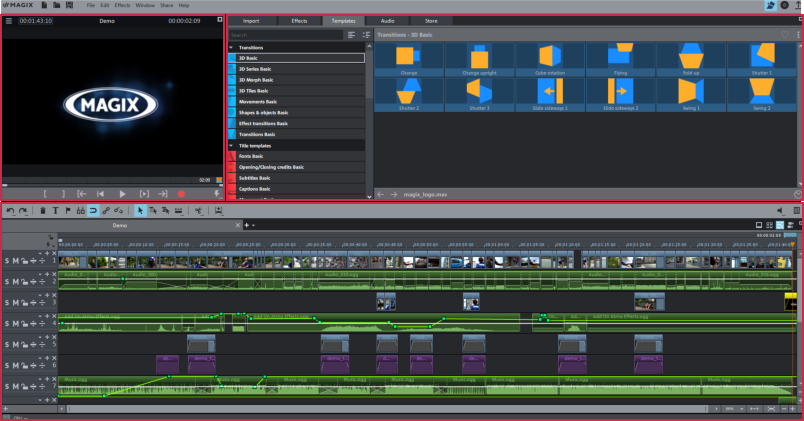Image resolution: width=804 pixels, height=421 pixels.
Task: Collapse the Transitions category
Action: point(231,47)
